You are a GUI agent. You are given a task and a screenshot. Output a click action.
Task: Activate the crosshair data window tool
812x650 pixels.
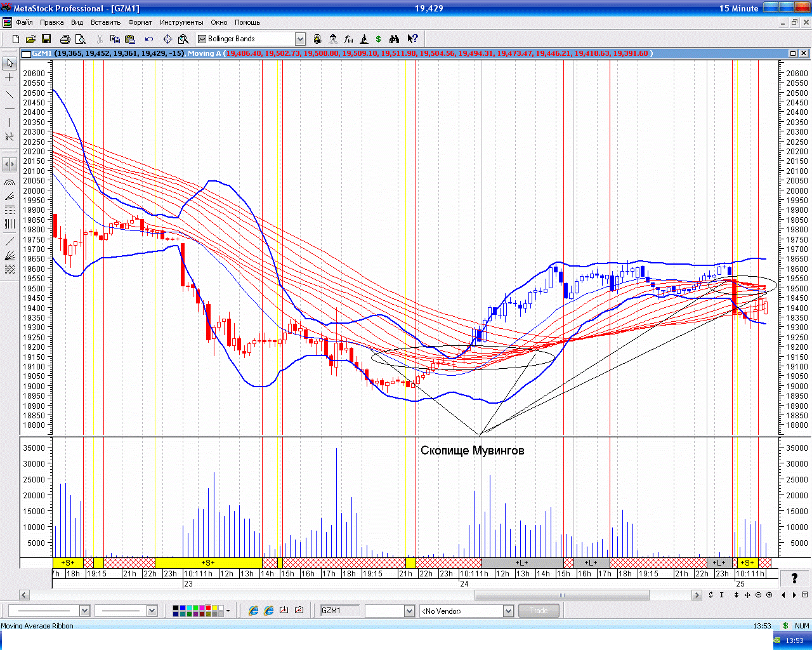(x=167, y=39)
